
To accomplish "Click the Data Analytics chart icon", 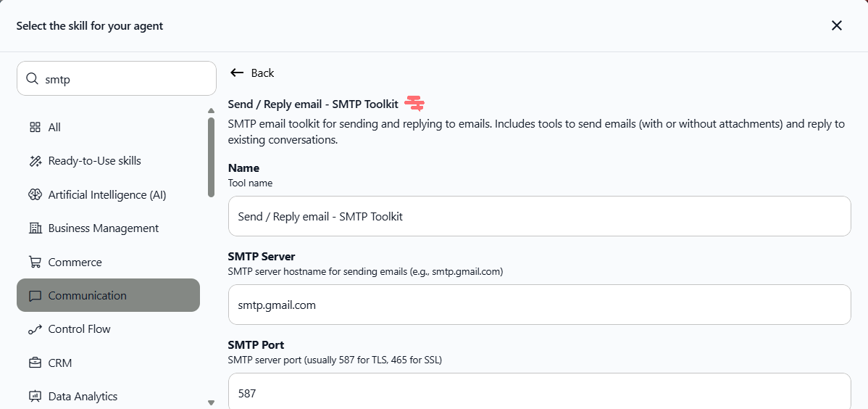I will 35,396.
